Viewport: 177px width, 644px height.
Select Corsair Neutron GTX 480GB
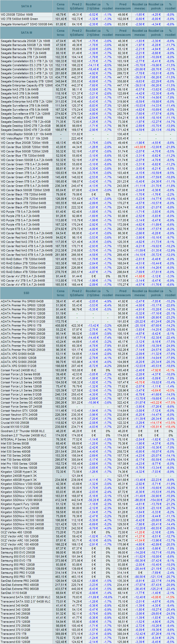[x=19, y=419]
